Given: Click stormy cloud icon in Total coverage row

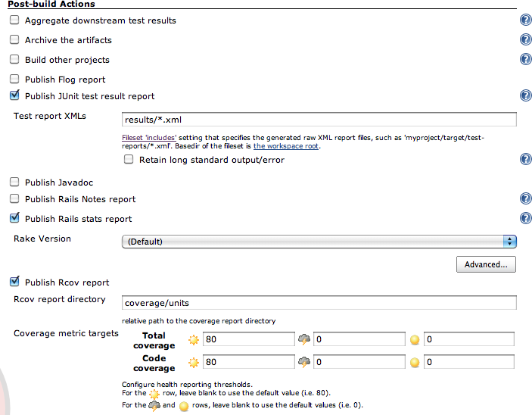Looking at the screenshot, I should click(x=304, y=339).
